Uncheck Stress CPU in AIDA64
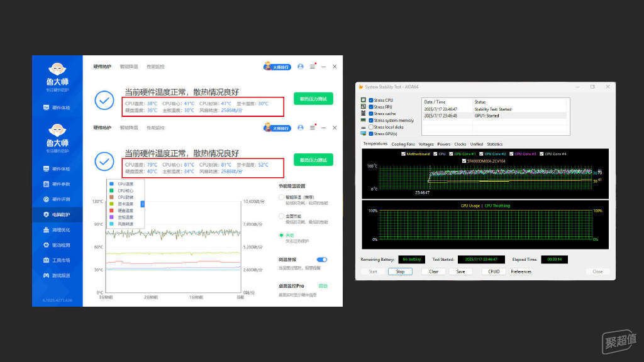 point(371,100)
